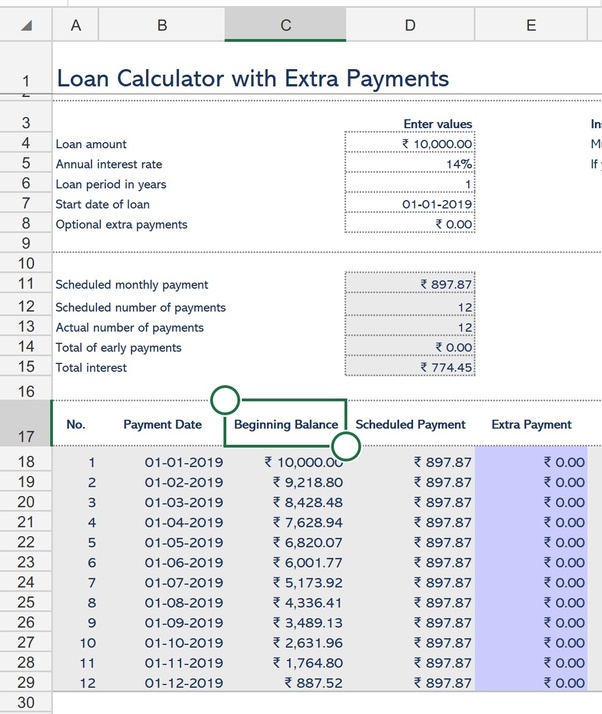Click the Annual interest rate 14% cell
This screenshot has height=714, width=602.
(x=410, y=164)
